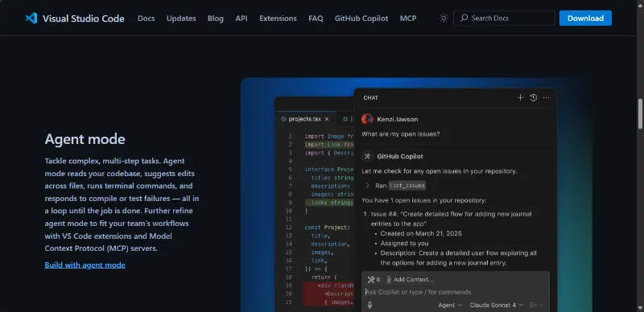Open the Updates navigation link
The width and height of the screenshot is (644, 312).
181,18
